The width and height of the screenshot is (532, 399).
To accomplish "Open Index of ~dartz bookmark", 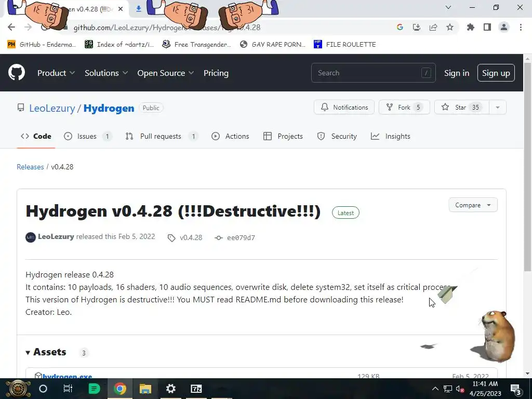I will coord(119,45).
